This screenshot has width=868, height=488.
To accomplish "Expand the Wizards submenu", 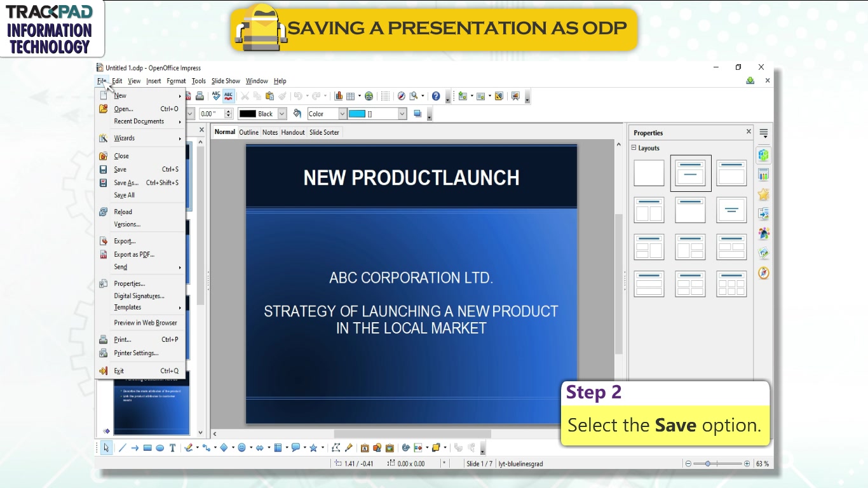I will pyautogui.click(x=140, y=138).
